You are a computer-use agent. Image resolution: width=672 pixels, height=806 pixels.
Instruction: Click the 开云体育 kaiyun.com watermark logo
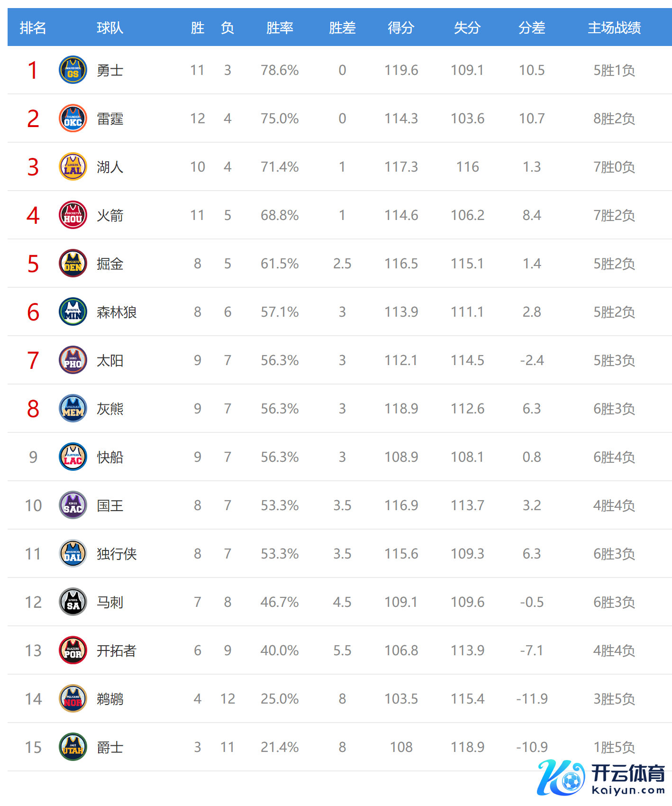coord(601,778)
